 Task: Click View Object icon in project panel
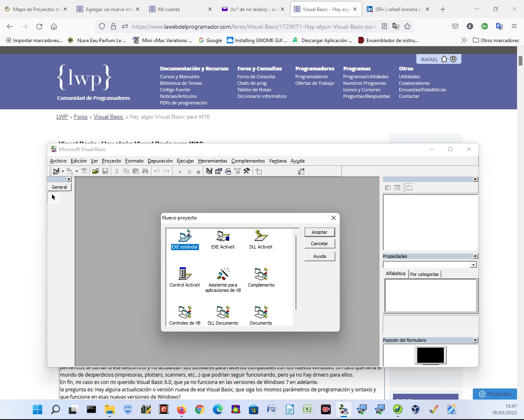point(397,188)
